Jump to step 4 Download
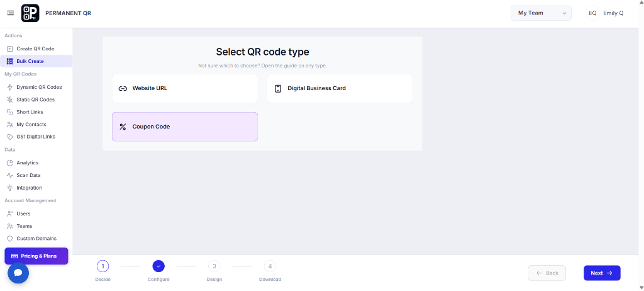644x291 pixels. 270,266
